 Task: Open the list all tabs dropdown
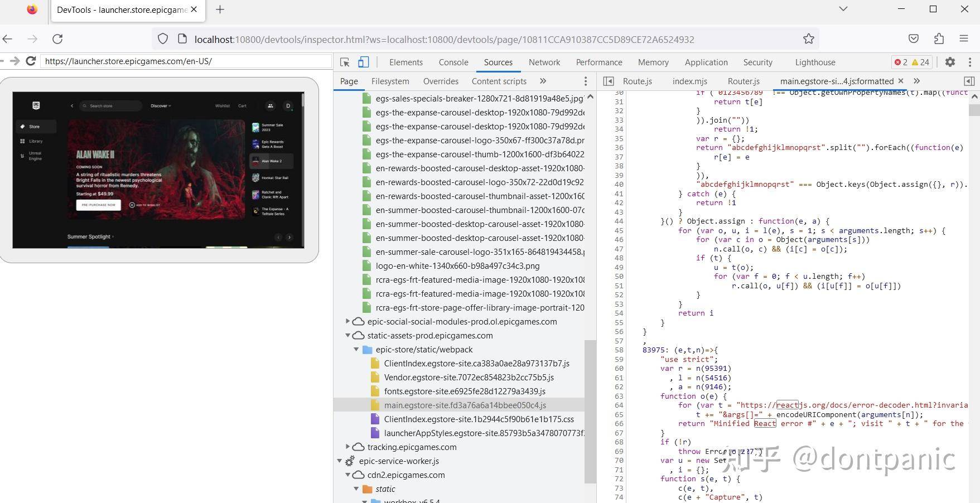tap(843, 9)
